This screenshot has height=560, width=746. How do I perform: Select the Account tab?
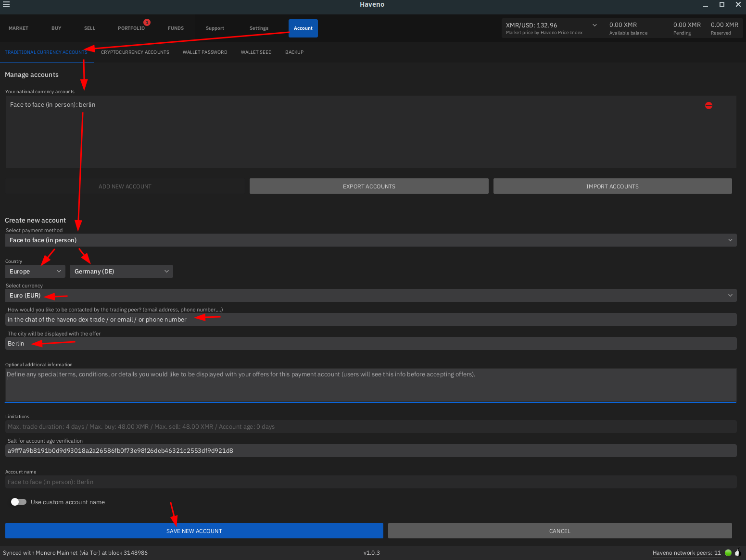tap(303, 28)
